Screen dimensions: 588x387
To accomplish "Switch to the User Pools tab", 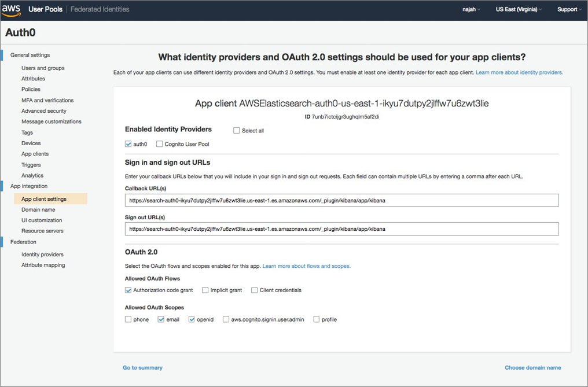I will tap(45, 9).
